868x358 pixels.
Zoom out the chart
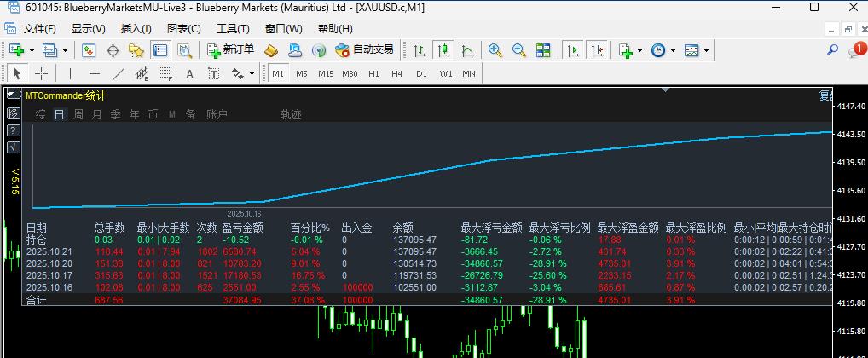519,50
